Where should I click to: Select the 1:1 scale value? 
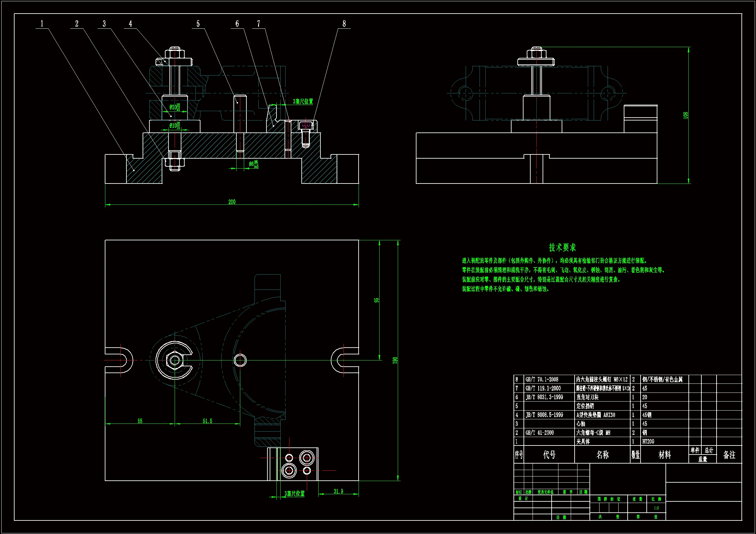[x=656, y=508]
